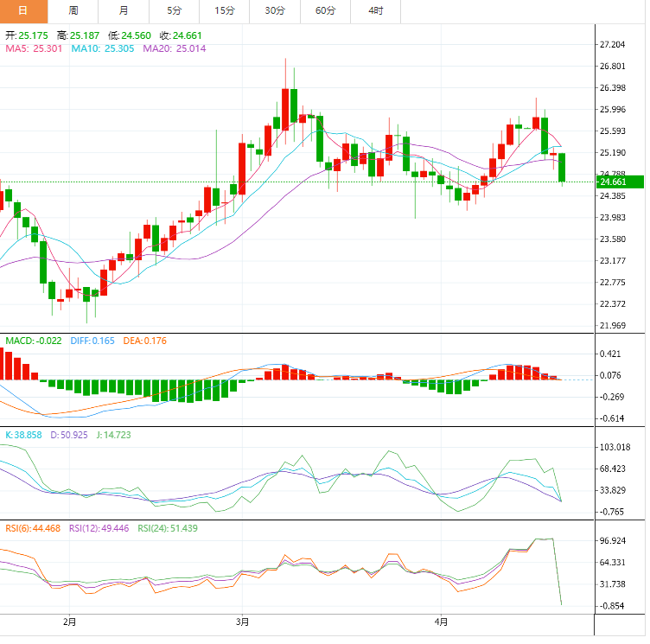The height and width of the screenshot is (644, 650).
Task: Click the close price 24.661 value
Action: [187, 35]
